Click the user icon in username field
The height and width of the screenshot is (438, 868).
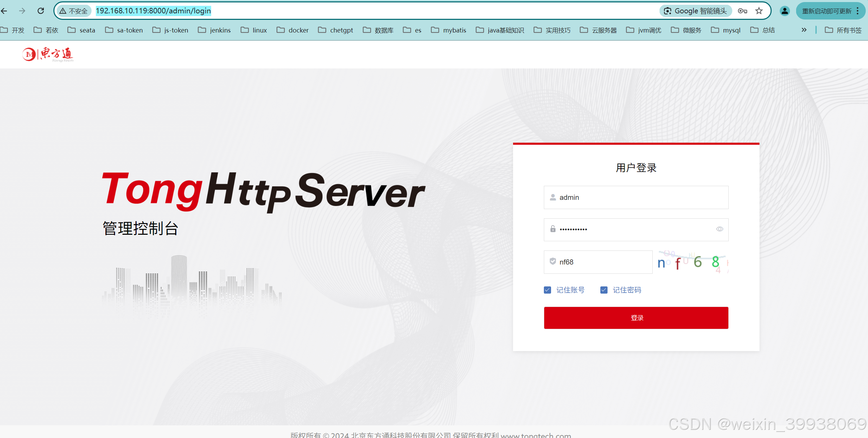tap(553, 197)
